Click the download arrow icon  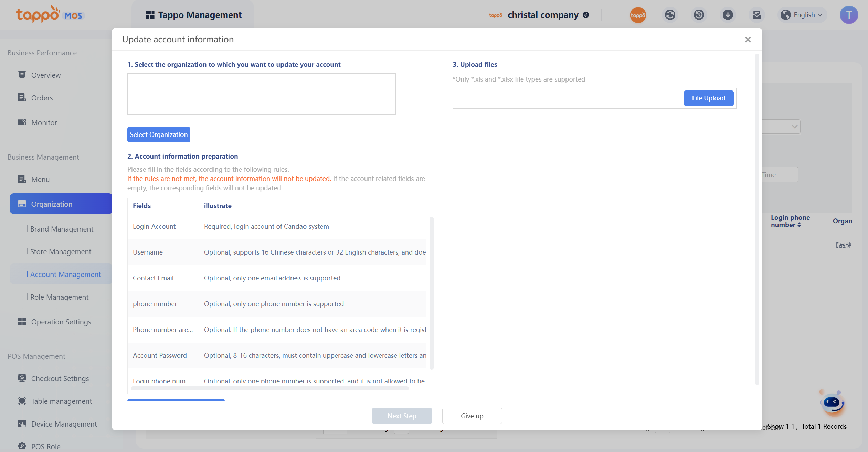point(728,15)
